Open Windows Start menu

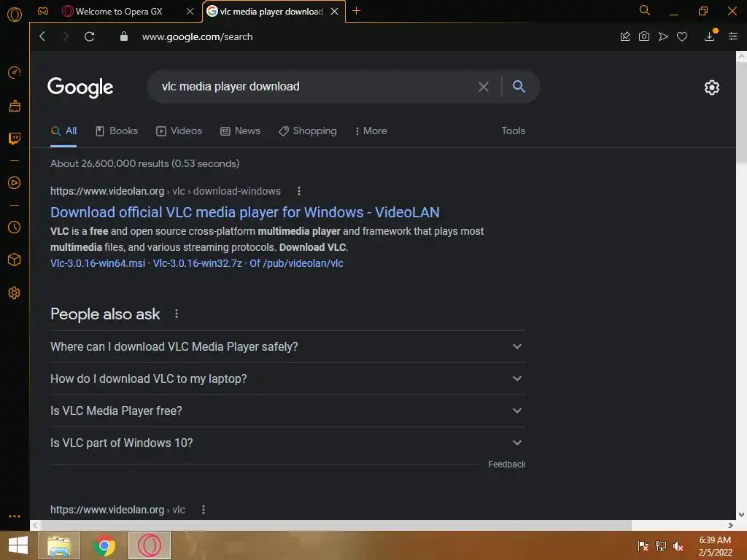coord(18,545)
